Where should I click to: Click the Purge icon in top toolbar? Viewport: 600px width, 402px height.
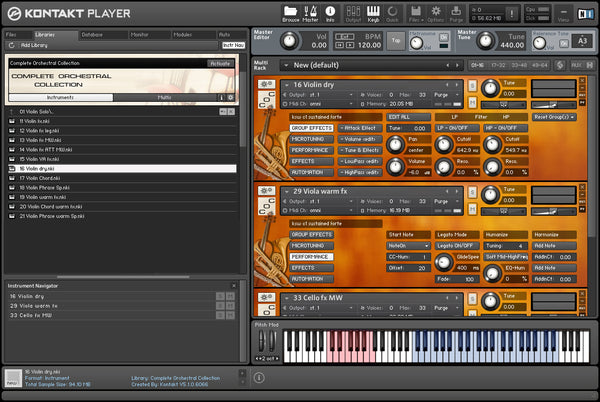pyautogui.click(x=456, y=12)
